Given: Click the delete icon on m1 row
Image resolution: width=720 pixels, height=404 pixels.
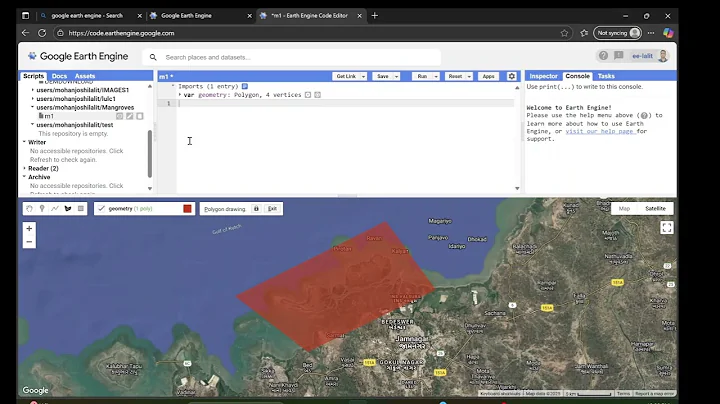Looking at the screenshot, I should 140,116.
